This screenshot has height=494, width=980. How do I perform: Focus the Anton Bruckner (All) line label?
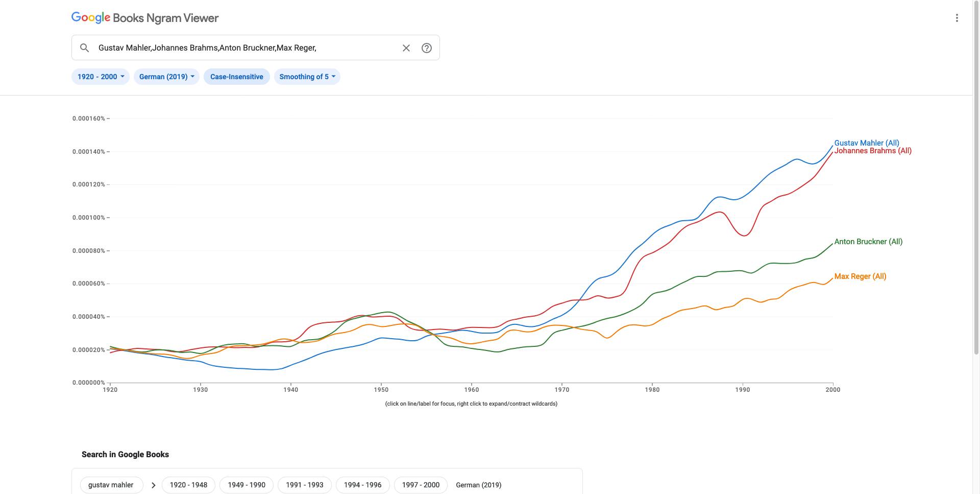click(868, 242)
